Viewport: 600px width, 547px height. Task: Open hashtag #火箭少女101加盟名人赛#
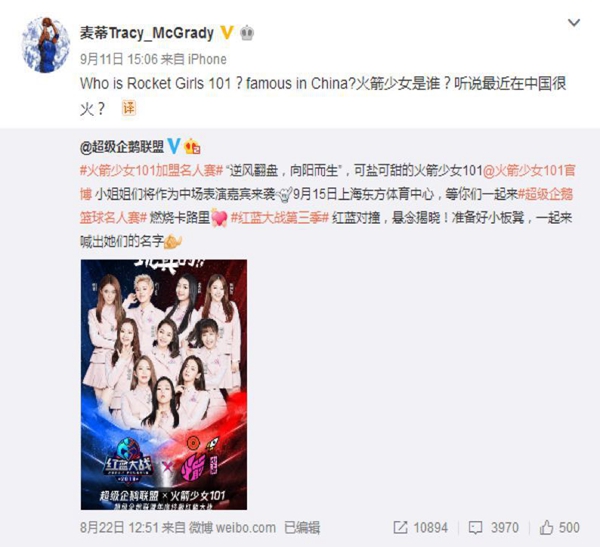point(151,170)
